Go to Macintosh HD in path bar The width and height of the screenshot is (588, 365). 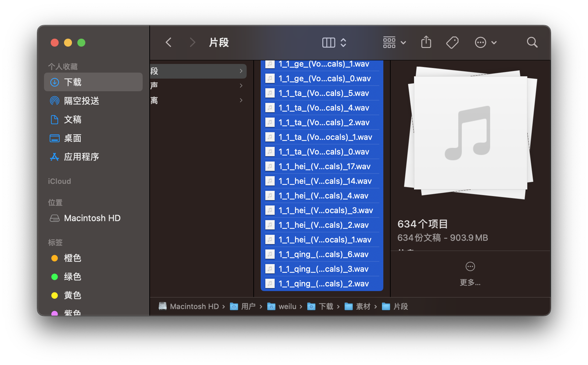pos(189,306)
